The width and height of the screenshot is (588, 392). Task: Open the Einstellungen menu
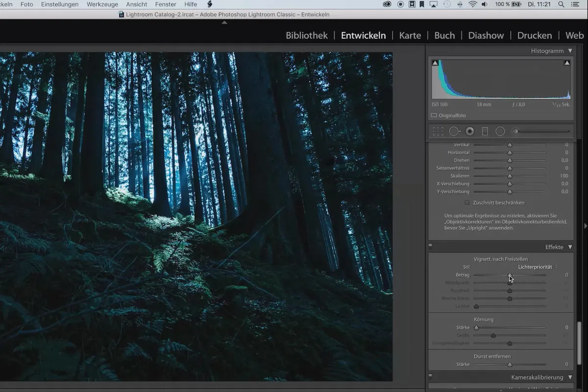[x=60, y=4]
